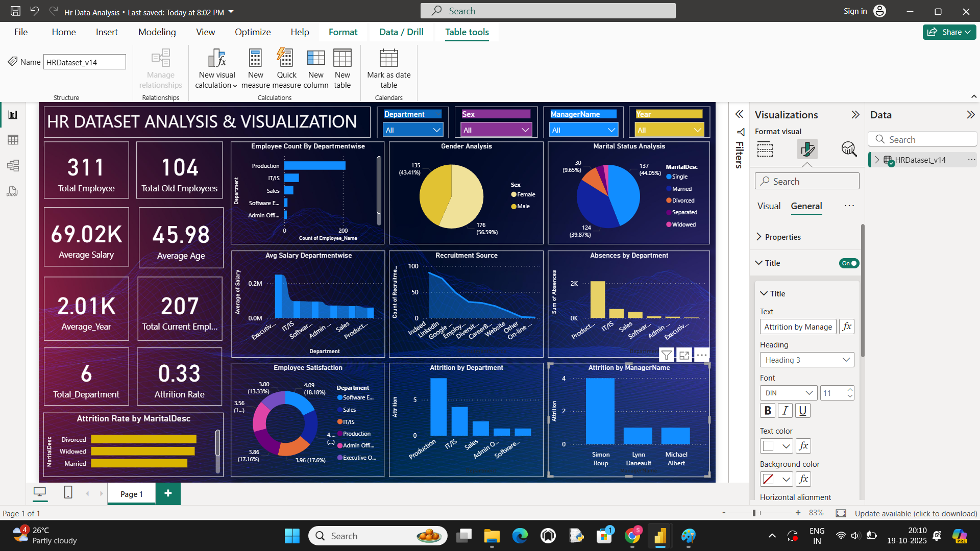Select the Analytics pane magnifier icon
980x551 pixels.
849,149
